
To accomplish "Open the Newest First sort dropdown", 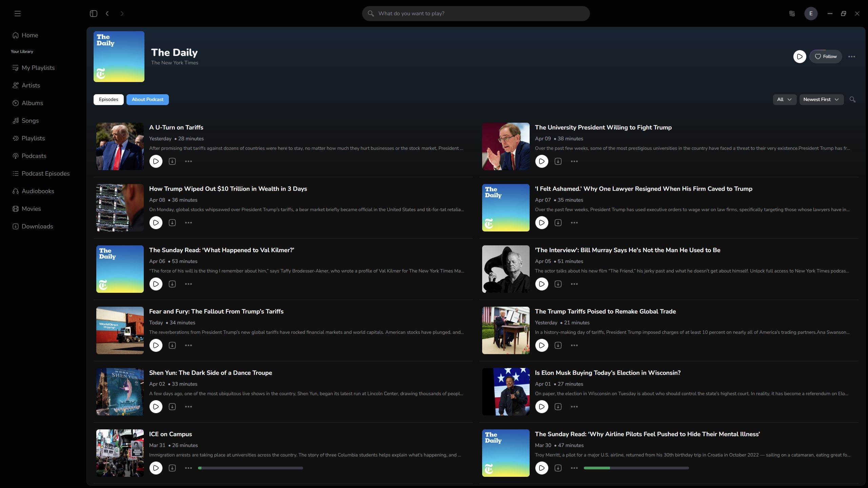I will click(822, 100).
